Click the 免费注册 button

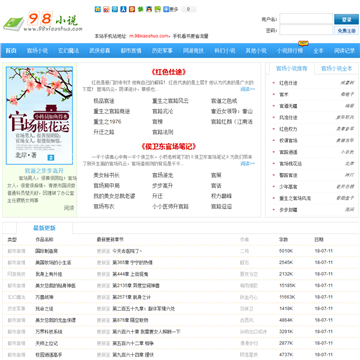(x=346, y=30)
